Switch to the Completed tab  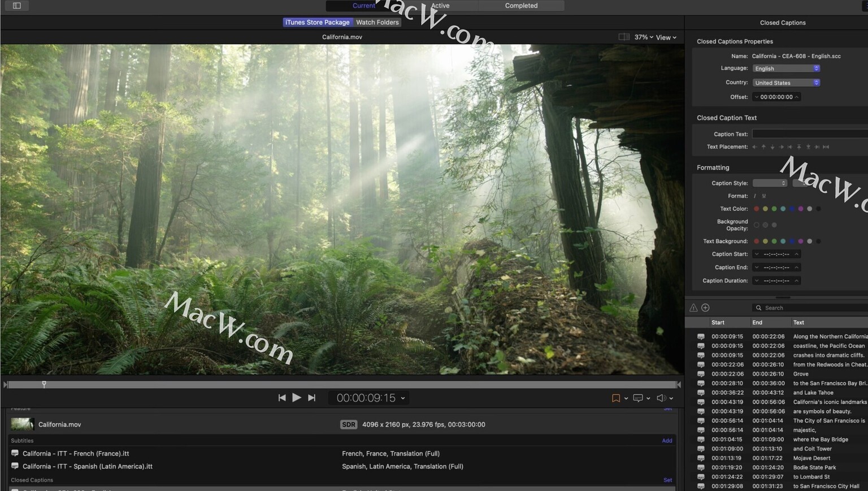[x=521, y=6]
